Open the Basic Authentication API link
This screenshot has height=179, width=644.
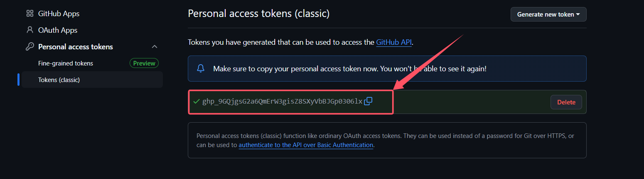(x=306, y=145)
